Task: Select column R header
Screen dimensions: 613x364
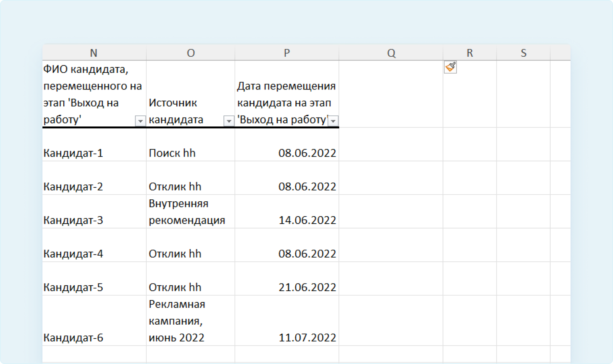Action: 470,53
